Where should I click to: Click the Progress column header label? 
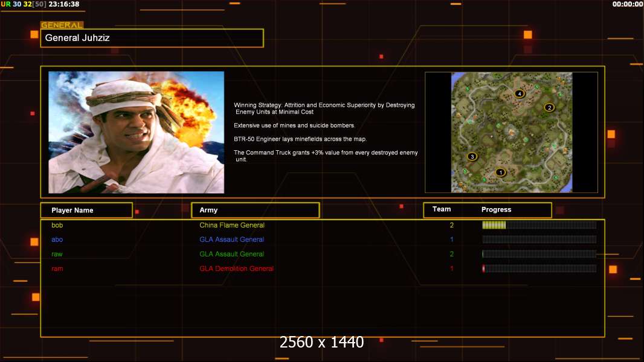point(496,209)
